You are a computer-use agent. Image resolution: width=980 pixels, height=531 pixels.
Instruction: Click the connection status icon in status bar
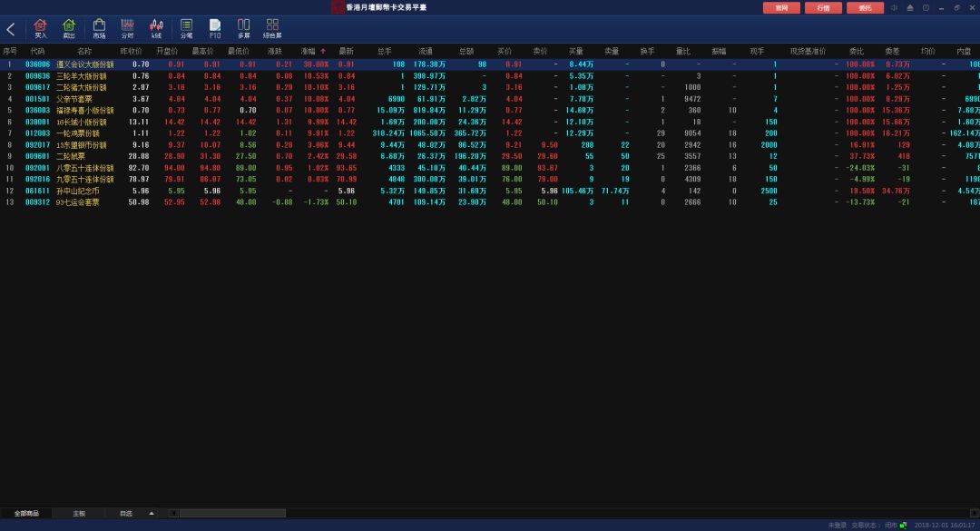pos(903,526)
